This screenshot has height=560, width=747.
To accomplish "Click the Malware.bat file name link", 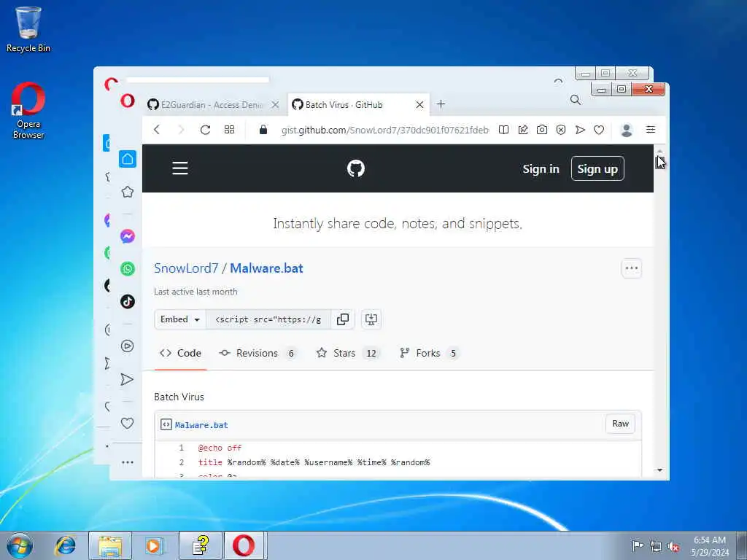I will 201,425.
